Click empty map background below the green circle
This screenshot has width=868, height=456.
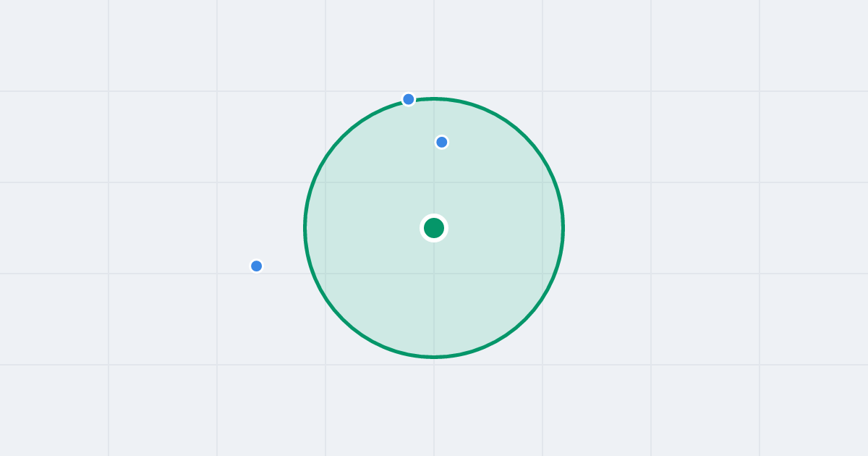point(434,405)
